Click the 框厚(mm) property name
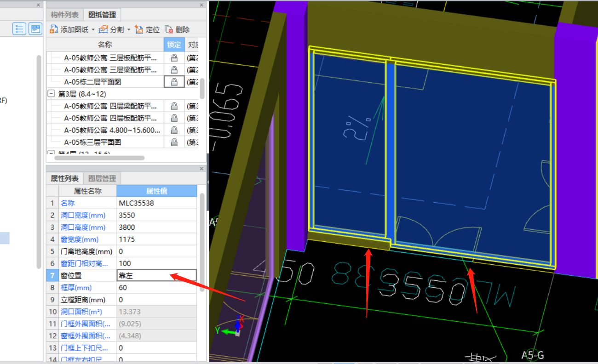The height and width of the screenshot is (364, 598). (x=76, y=288)
